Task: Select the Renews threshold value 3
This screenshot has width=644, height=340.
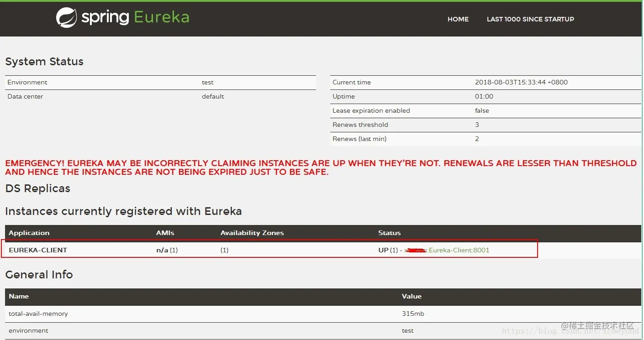Action: [477, 125]
